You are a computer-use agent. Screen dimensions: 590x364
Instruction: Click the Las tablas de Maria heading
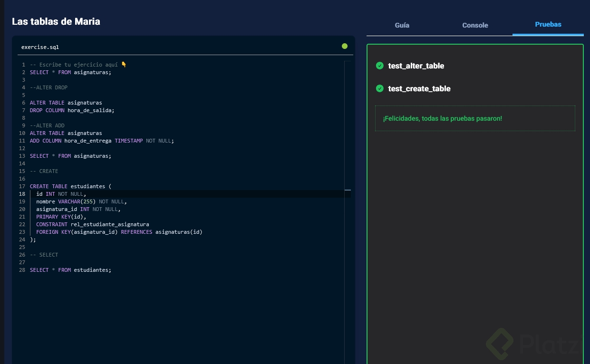[x=56, y=21]
